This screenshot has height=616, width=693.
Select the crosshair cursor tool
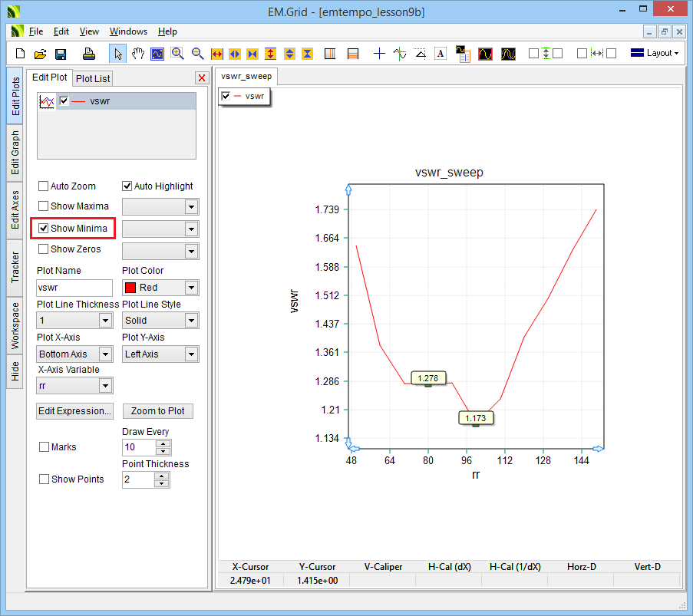point(379,54)
